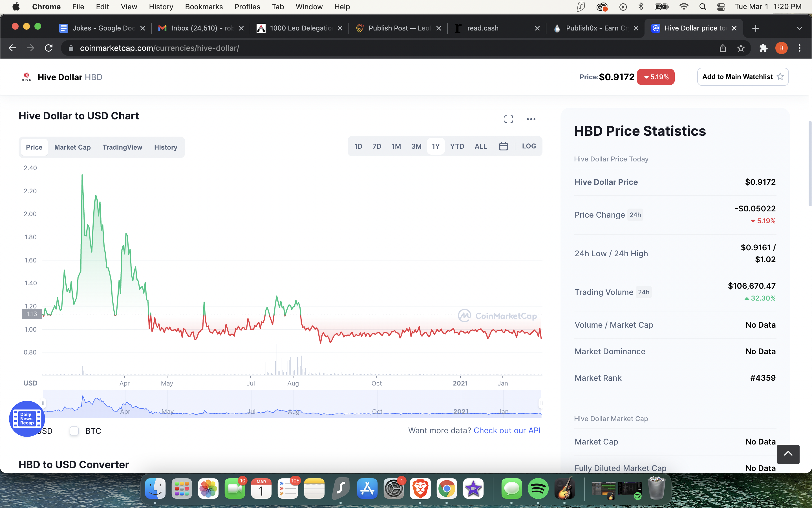Click the chart range navigator strip

click(292, 404)
